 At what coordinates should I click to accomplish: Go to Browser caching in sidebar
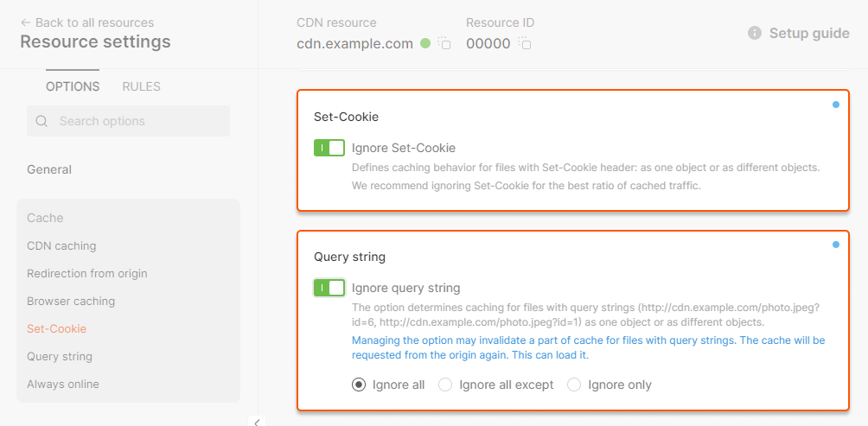[71, 301]
